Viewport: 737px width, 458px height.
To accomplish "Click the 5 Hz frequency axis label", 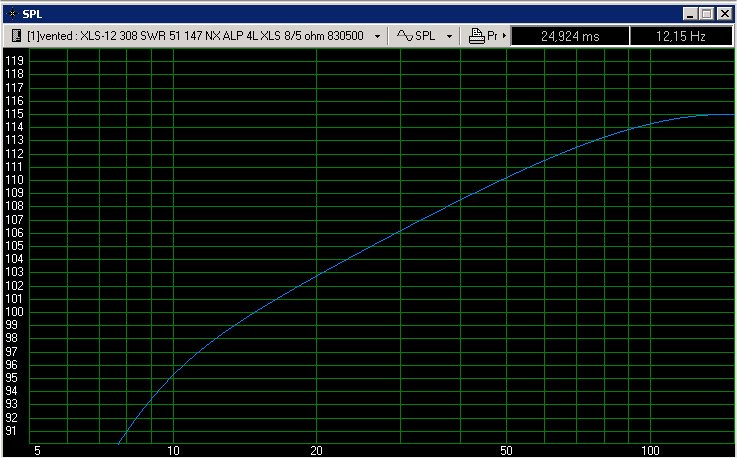I will point(37,450).
